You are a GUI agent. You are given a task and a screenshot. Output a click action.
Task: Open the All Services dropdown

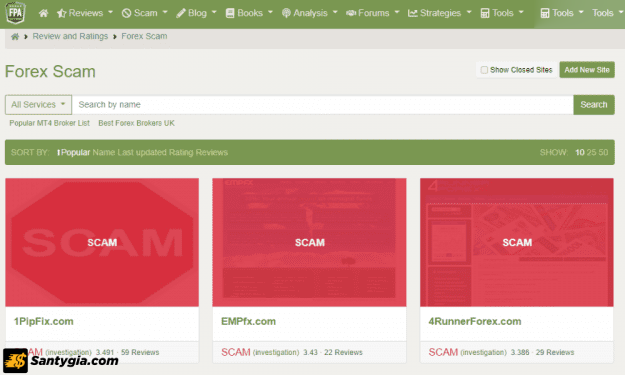38,105
